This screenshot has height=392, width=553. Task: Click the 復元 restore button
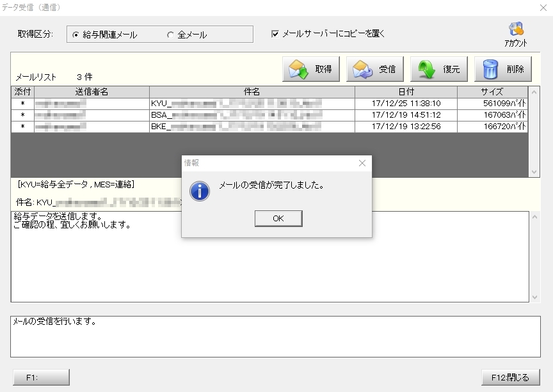[x=438, y=69]
